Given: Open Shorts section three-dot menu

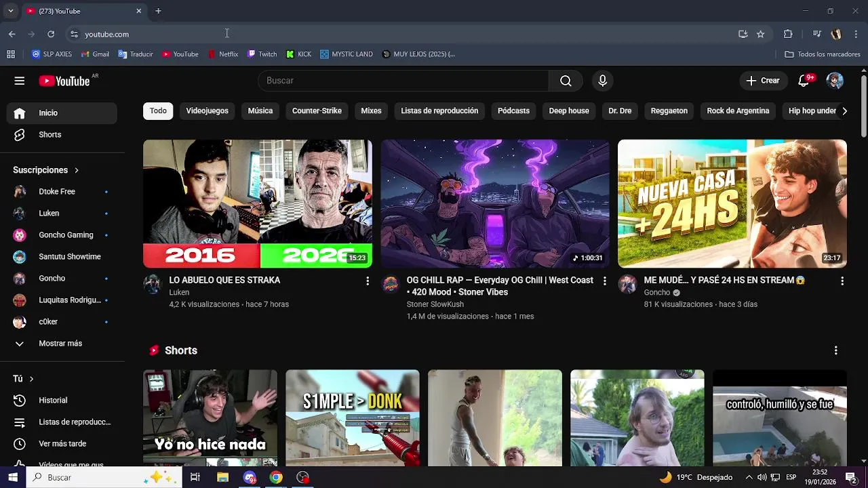Looking at the screenshot, I should point(835,350).
